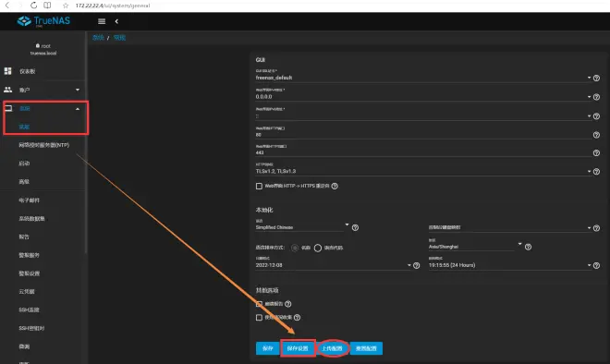This screenshot has height=364, width=610.
Task: Click the browser reload icon
Action: 33,6
